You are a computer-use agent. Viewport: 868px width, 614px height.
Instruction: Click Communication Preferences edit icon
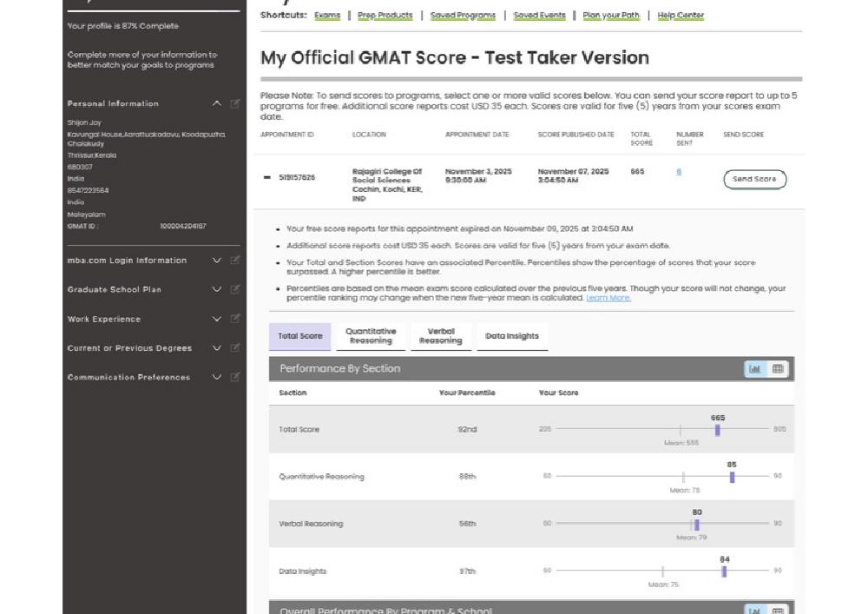pyautogui.click(x=235, y=378)
